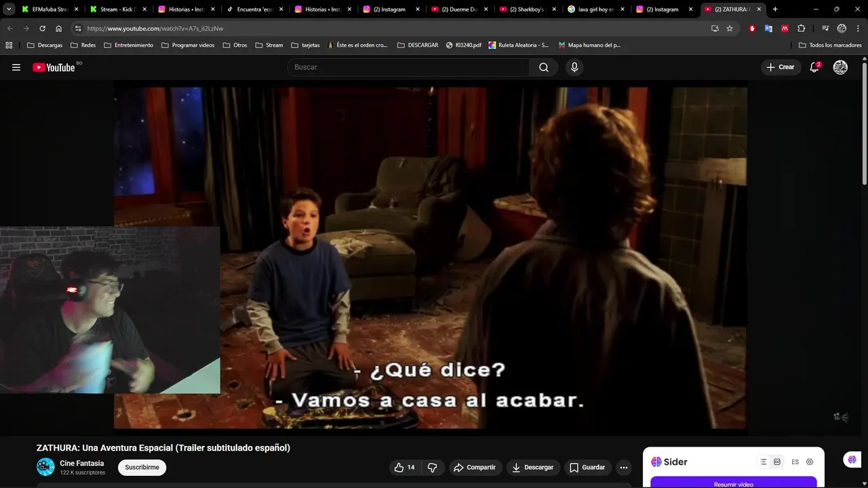Go back with the browser back arrow
This screenshot has height=488, width=868.
tap(9, 28)
